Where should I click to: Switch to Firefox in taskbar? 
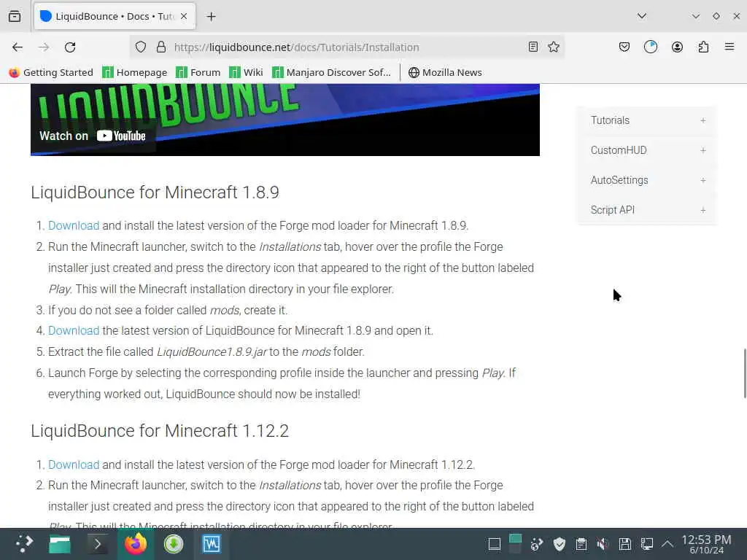click(x=136, y=544)
